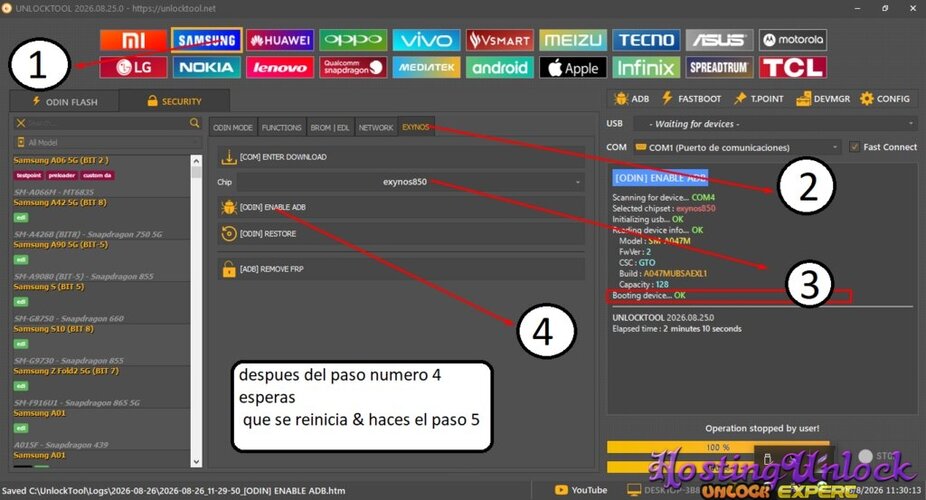Click the 100 % progress bar
926x500 pixels.
[x=718, y=447]
